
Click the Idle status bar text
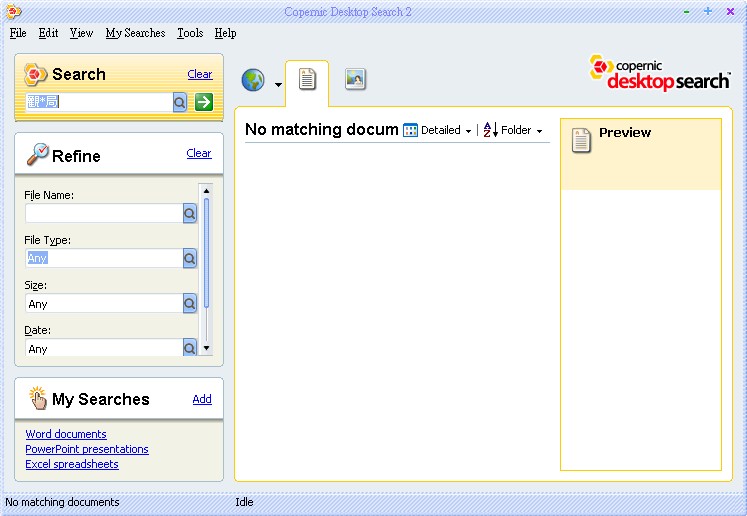tap(244, 502)
